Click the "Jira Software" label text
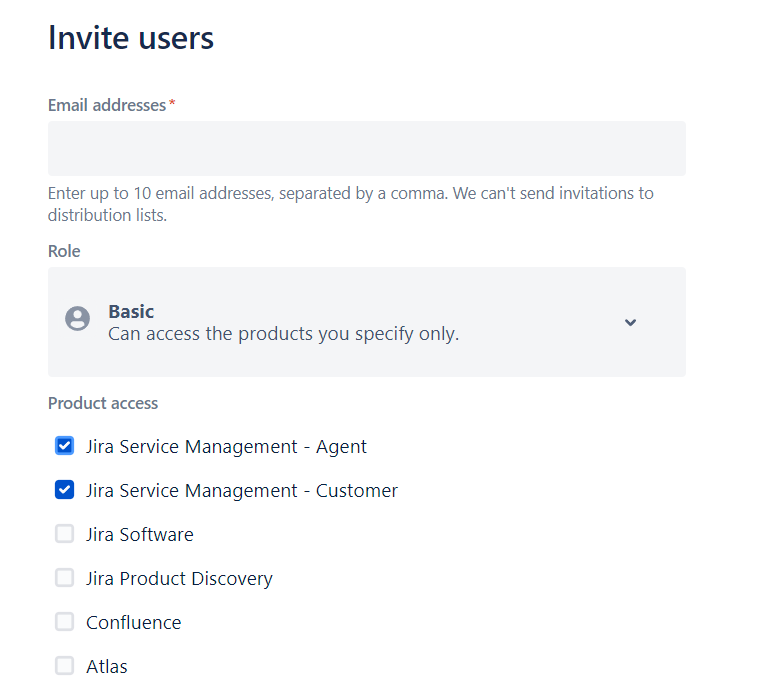The height and width of the screenshot is (691, 784). (x=140, y=534)
